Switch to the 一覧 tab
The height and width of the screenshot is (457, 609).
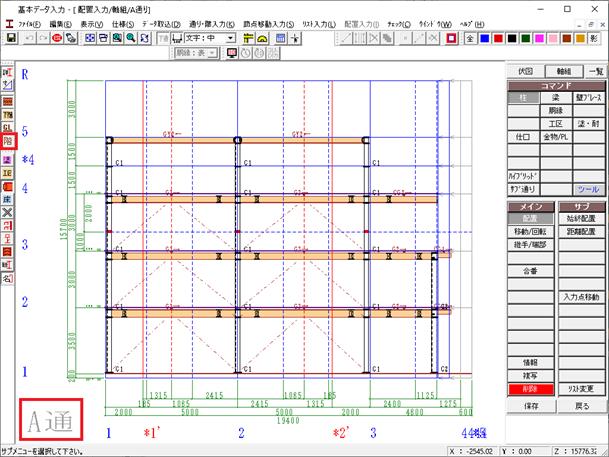point(595,71)
